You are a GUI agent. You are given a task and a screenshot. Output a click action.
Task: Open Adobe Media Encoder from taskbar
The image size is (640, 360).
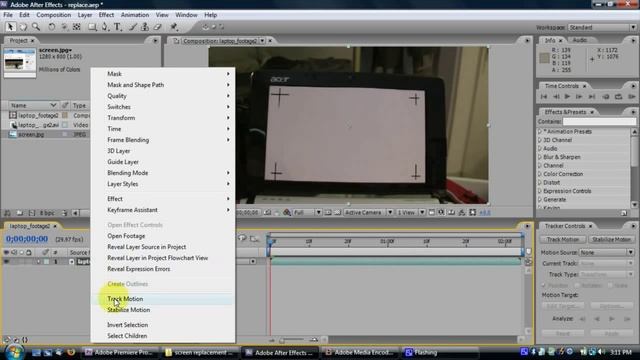[x=359, y=353]
